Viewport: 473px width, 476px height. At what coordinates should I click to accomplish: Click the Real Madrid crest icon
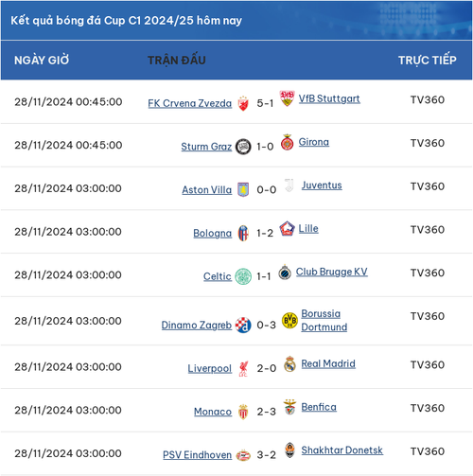pyautogui.click(x=289, y=364)
